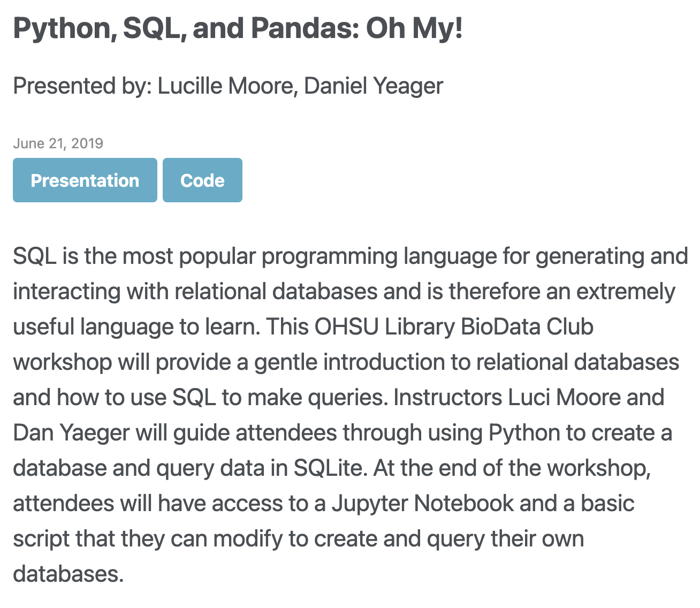
Task: Select the June 21, 2019 date text
Action: click(58, 143)
